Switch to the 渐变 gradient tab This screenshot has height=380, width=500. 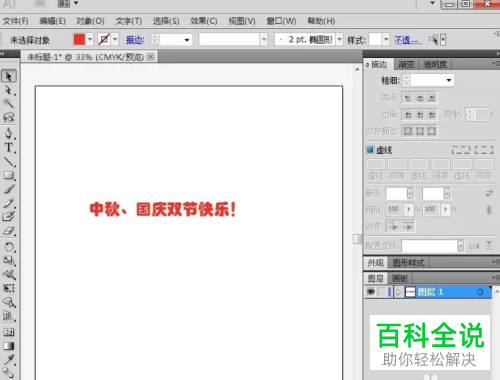click(406, 64)
